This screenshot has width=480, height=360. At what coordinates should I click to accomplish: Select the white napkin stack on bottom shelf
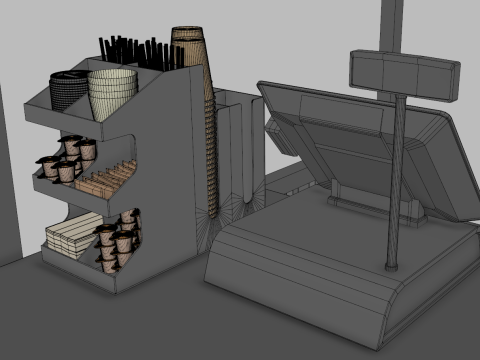pyautogui.click(x=74, y=236)
